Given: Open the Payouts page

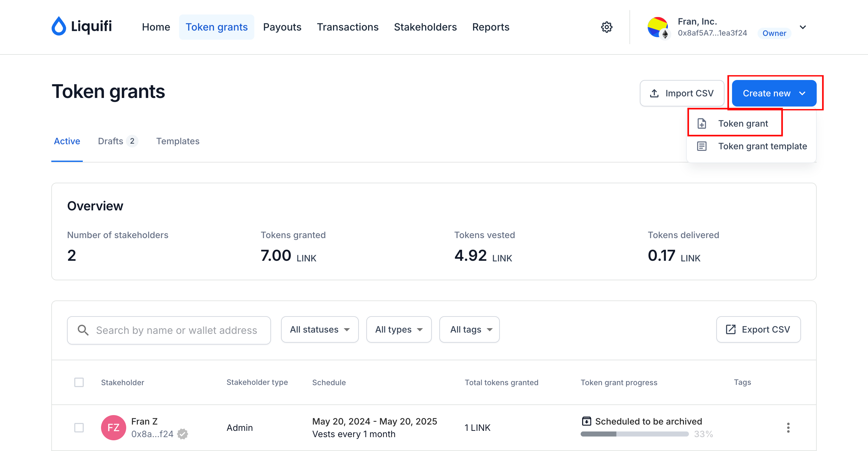Looking at the screenshot, I should [x=282, y=27].
